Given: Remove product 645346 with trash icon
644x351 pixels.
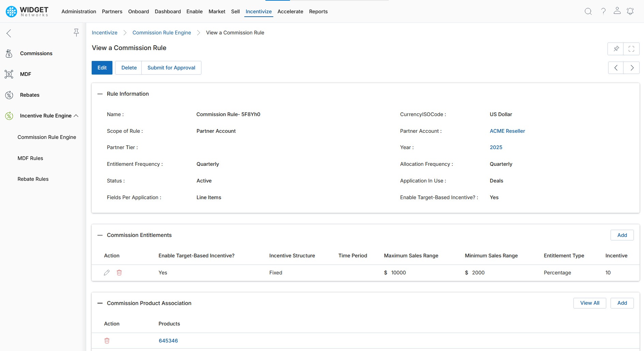Looking at the screenshot, I should click(107, 341).
